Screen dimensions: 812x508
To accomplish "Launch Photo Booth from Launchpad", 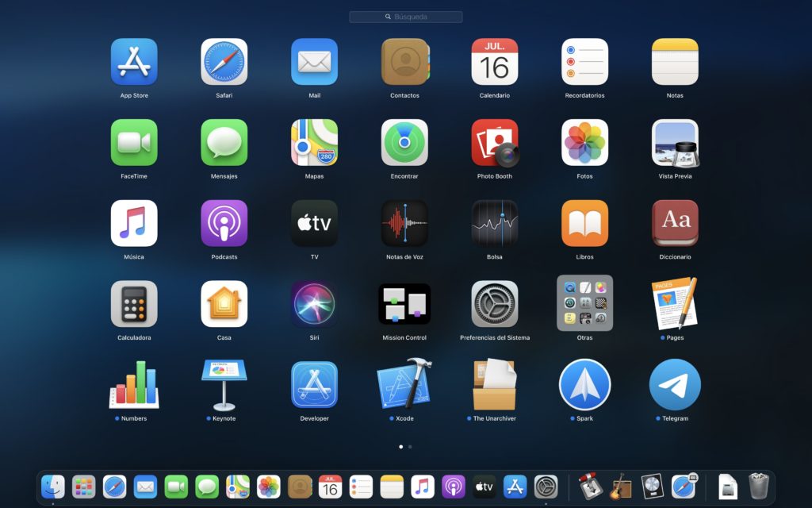I will 495,143.
